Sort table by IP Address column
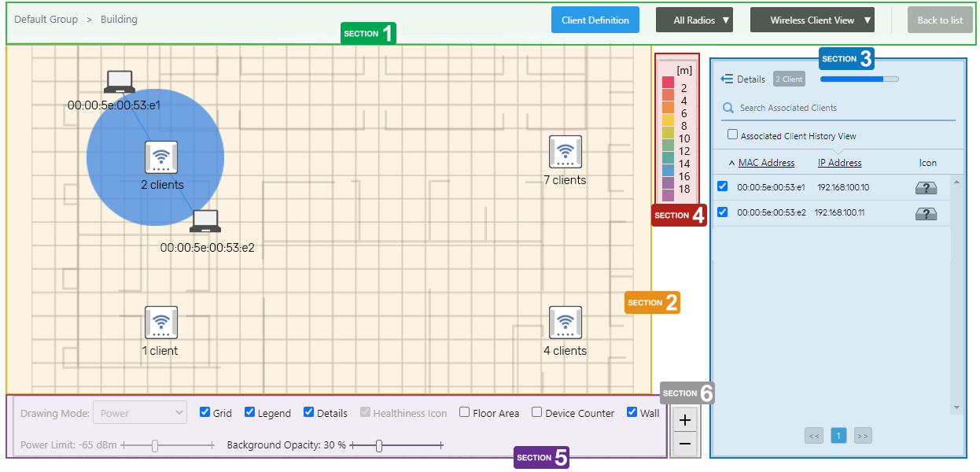Viewport: 980px width, 472px height. click(x=839, y=163)
